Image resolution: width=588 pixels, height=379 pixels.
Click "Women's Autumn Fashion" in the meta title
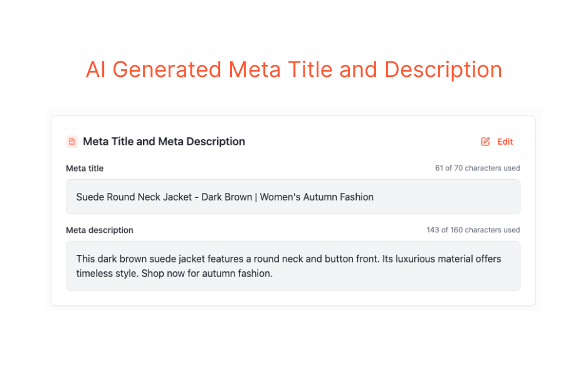[317, 197]
